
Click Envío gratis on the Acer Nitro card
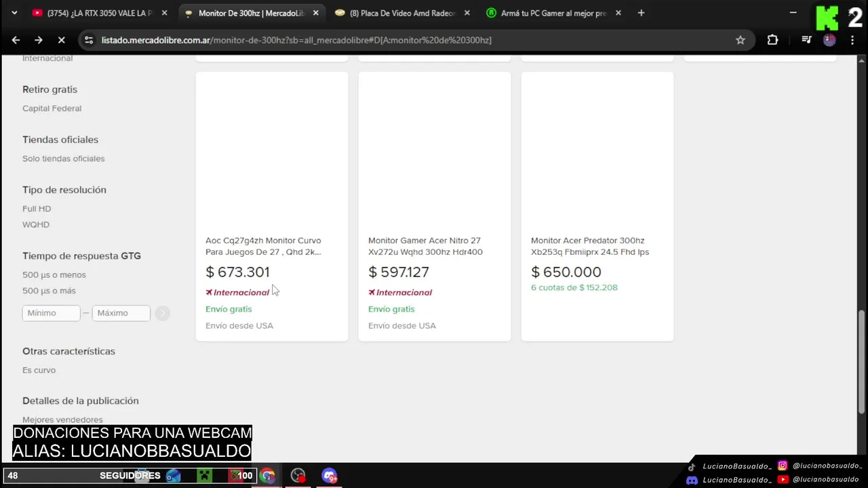coord(391,309)
